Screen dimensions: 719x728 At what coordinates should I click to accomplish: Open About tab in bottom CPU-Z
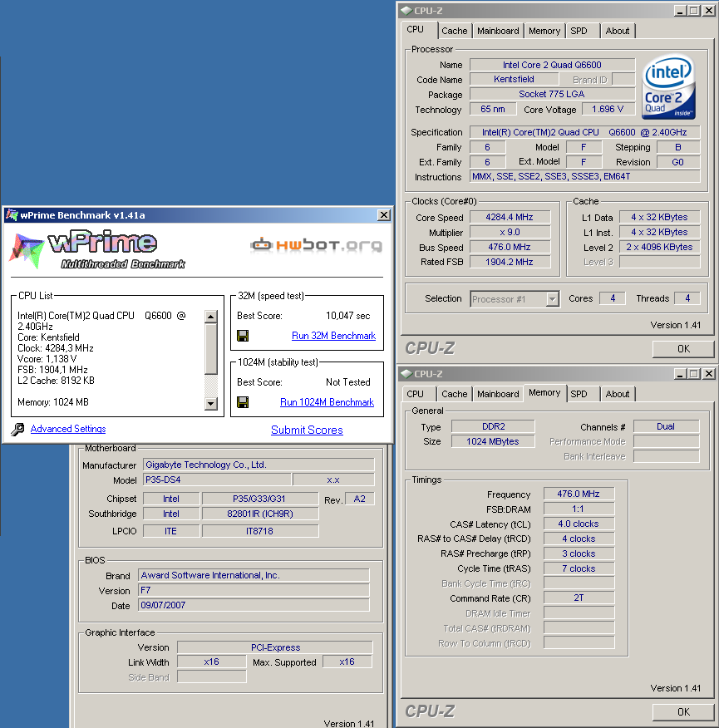pos(618,394)
